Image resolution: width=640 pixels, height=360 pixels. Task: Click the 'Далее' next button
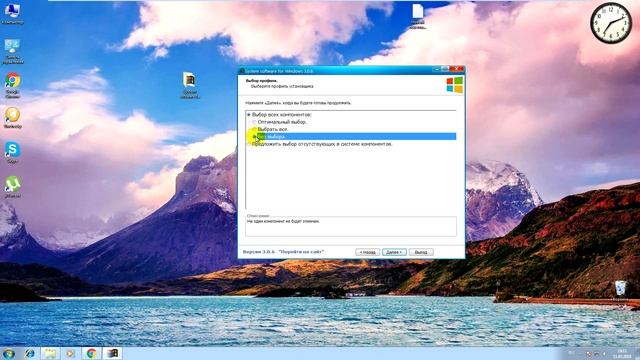394,252
